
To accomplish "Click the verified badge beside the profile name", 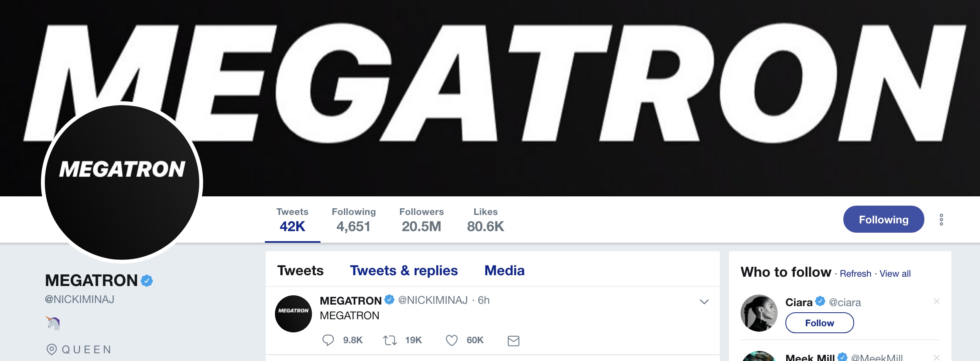I will 147,281.
